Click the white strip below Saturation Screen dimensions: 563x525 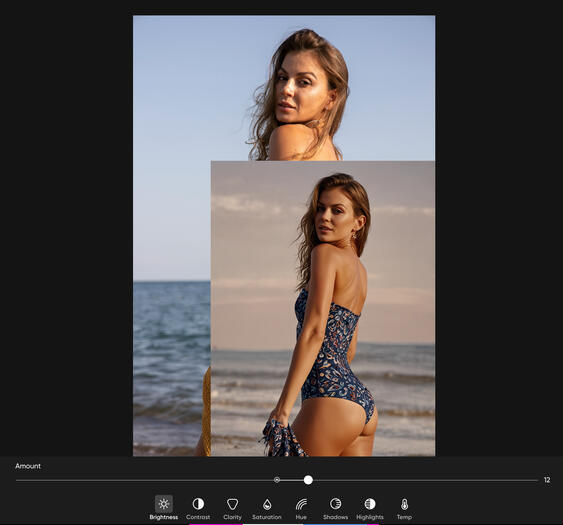click(x=273, y=524)
